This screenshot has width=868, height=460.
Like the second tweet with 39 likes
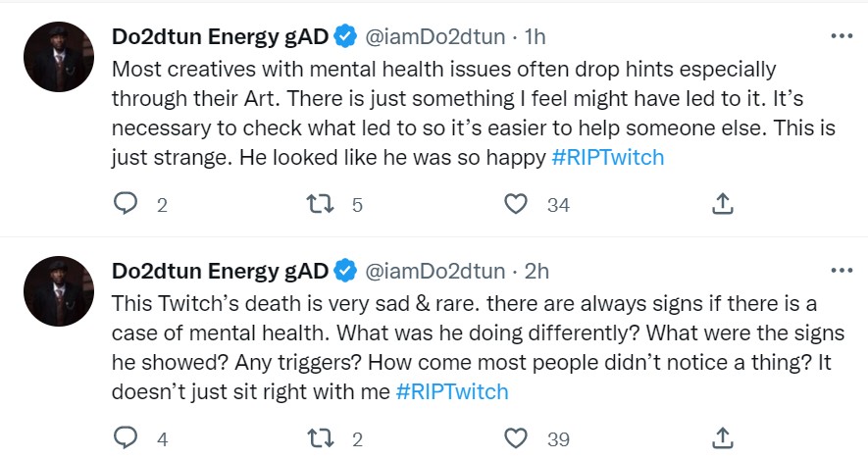coord(517,436)
